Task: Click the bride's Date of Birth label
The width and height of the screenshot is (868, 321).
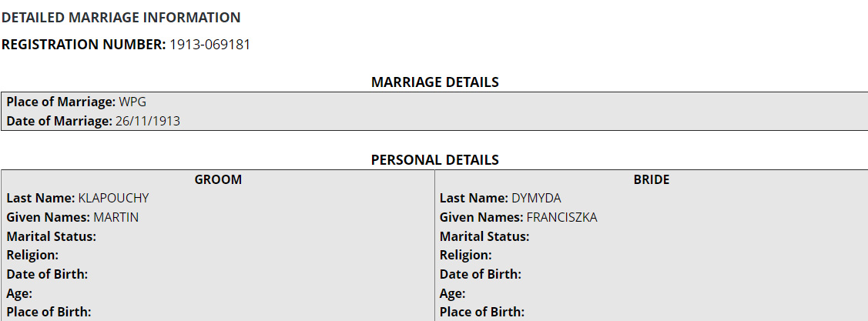Action: [481, 274]
